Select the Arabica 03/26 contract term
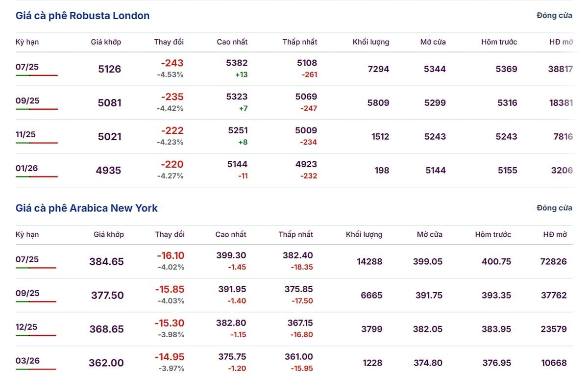The width and height of the screenshot is (588, 376). [x=27, y=361]
